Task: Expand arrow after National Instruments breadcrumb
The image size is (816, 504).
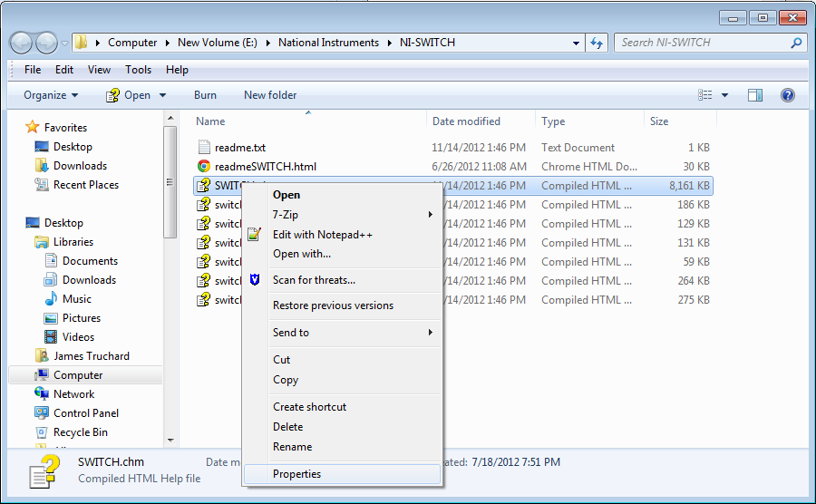Action: click(390, 43)
